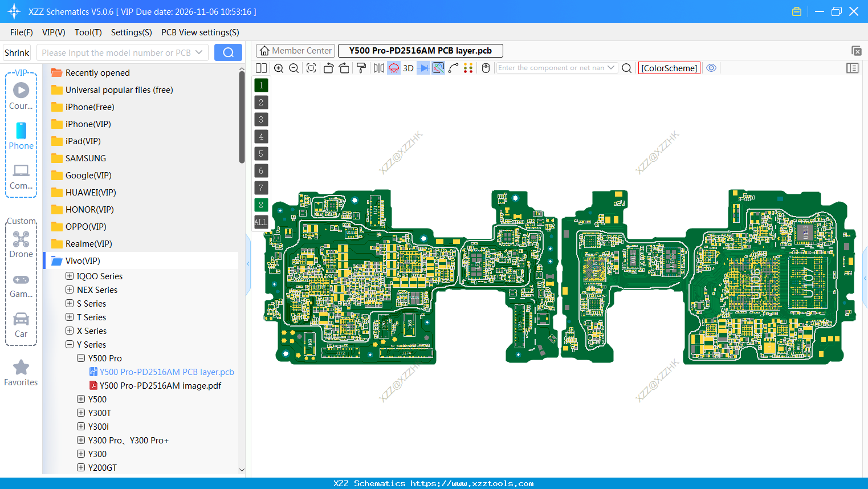Open the ColorScheme color configuration
Screen dimensions: 868x489
click(x=669, y=68)
